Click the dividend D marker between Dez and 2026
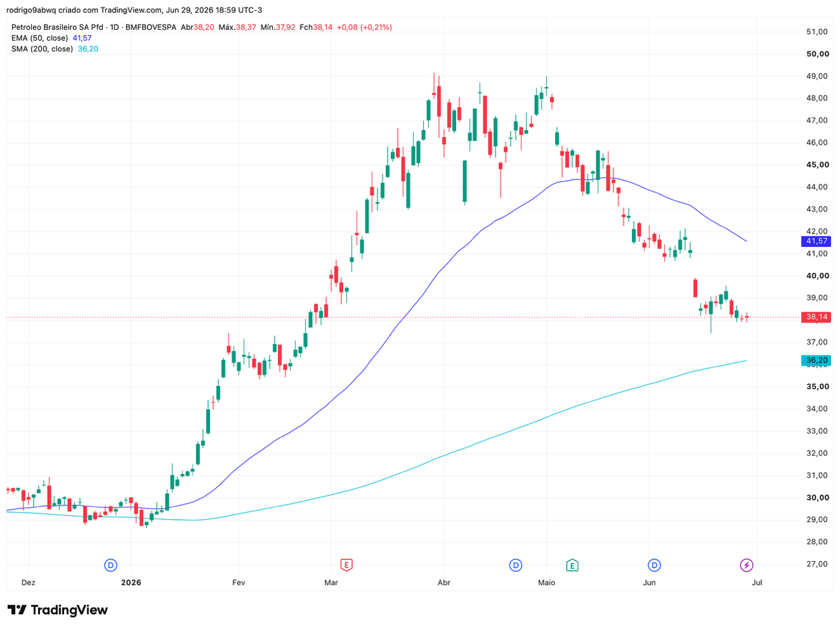 pos(110,566)
